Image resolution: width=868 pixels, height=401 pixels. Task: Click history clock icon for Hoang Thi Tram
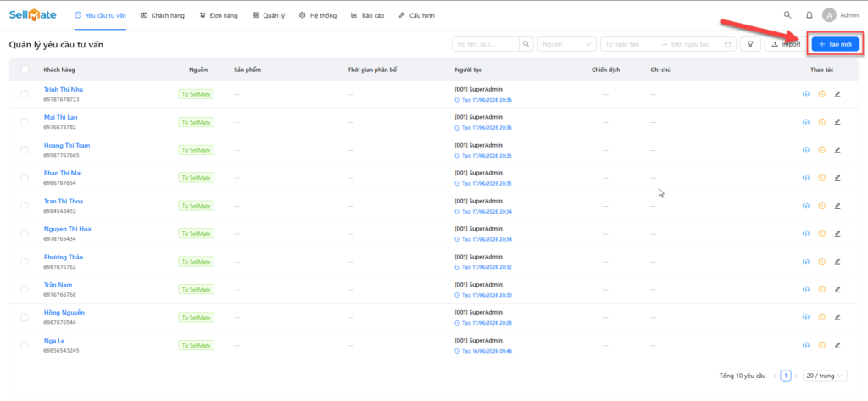pyautogui.click(x=821, y=149)
